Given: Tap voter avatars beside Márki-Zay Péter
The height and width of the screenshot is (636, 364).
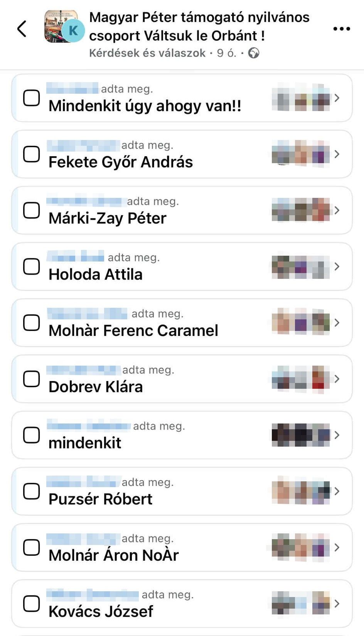Looking at the screenshot, I should pyautogui.click(x=301, y=211).
